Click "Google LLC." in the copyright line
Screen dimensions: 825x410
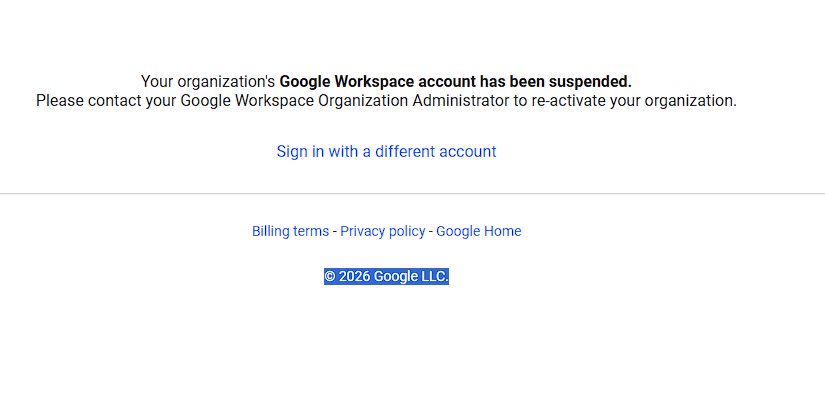click(411, 277)
